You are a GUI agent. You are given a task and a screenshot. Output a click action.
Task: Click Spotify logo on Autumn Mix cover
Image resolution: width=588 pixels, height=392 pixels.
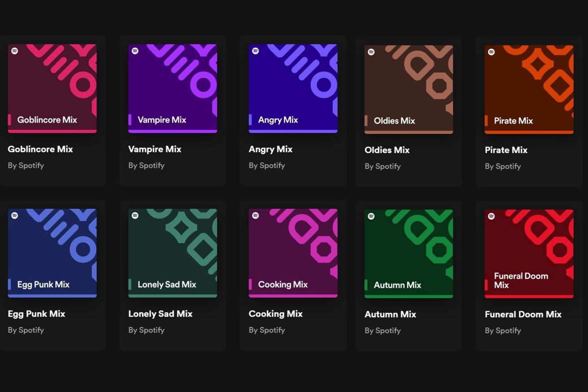[x=371, y=216]
